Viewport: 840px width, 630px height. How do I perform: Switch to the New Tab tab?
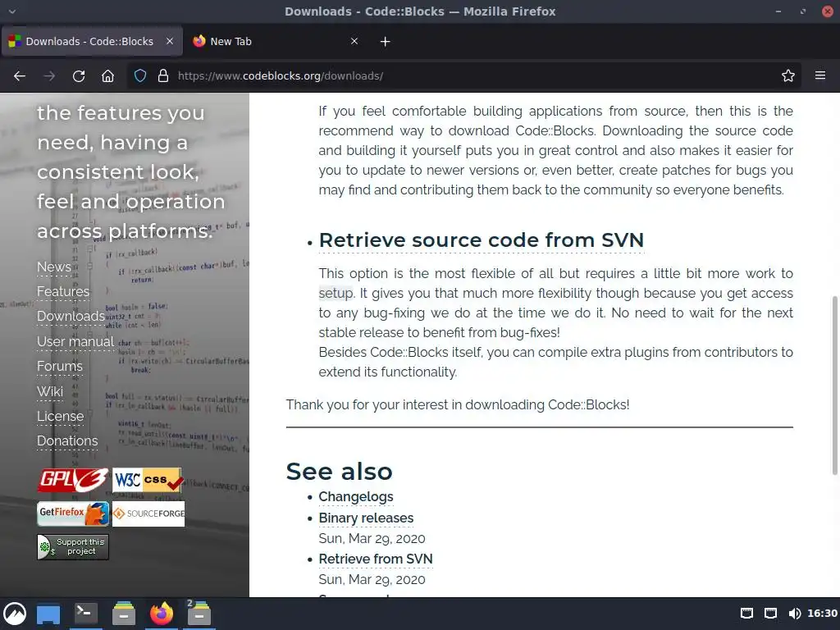[276, 41]
